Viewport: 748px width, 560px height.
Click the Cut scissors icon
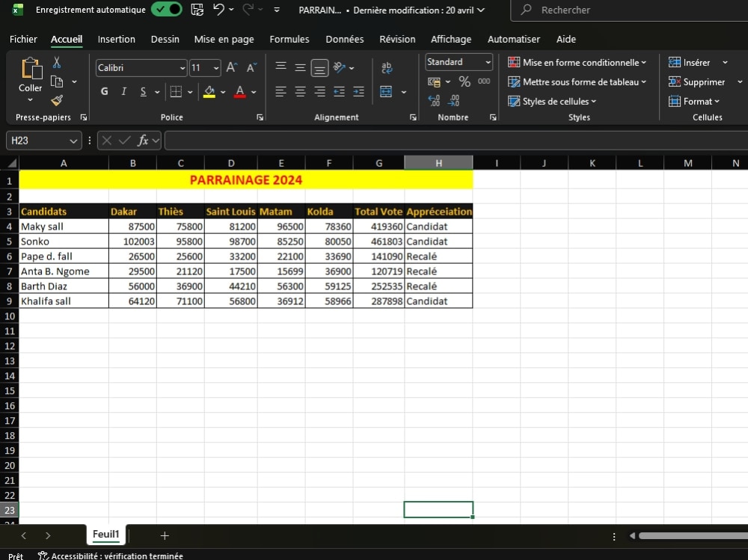point(57,63)
